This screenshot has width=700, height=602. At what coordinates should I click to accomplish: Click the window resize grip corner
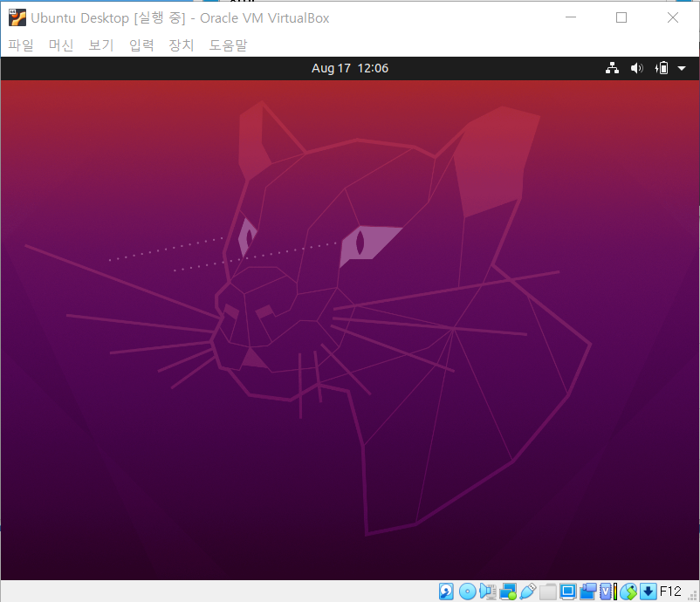pyautogui.click(x=693, y=596)
